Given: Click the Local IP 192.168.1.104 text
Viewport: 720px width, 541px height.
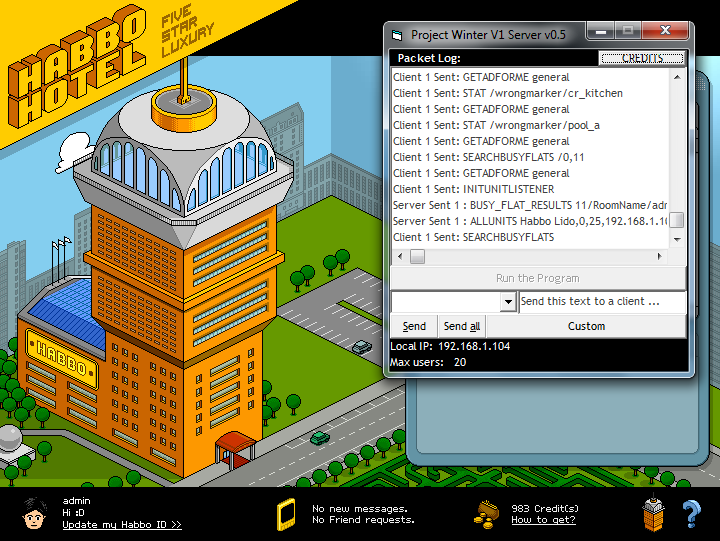Looking at the screenshot, I should point(450,346).
